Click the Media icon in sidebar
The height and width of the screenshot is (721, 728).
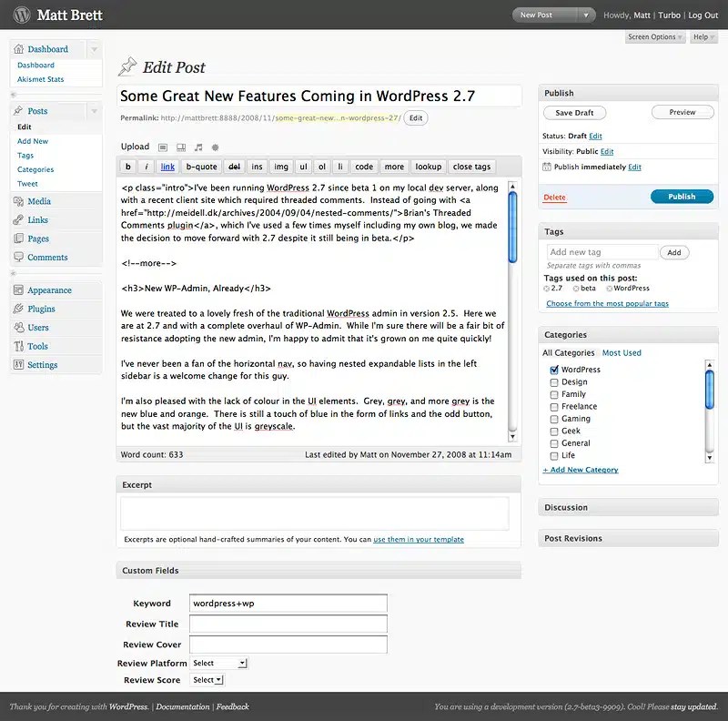click(x=18, y=201)
